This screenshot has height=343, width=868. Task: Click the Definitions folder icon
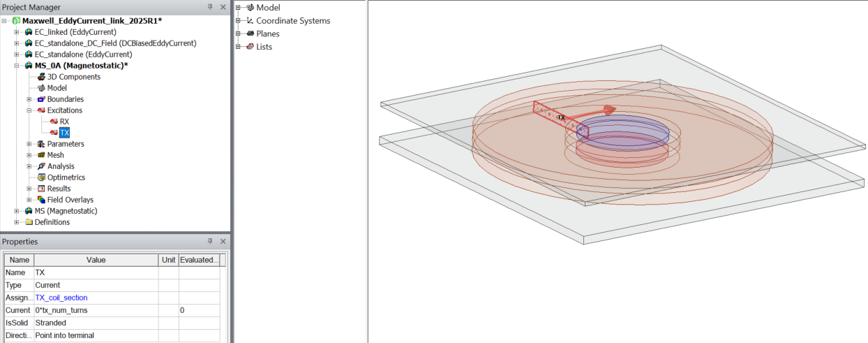[x=29, y=222]
